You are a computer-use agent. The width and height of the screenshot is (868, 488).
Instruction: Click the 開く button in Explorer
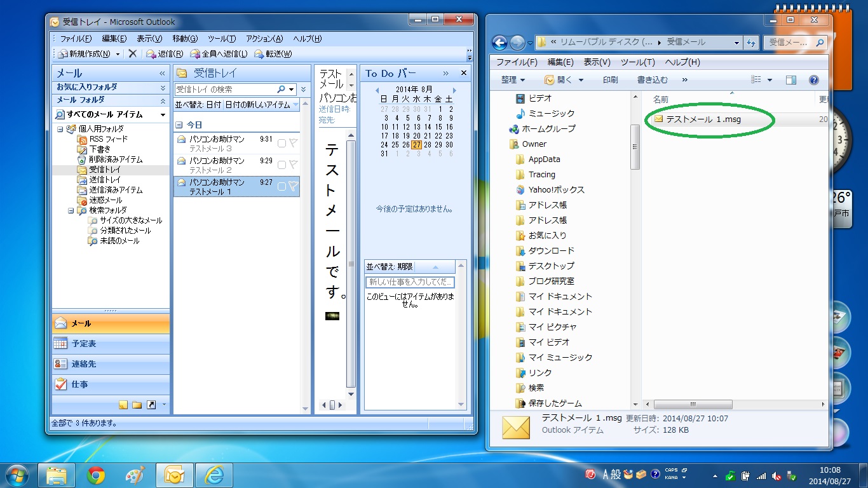(558, 80)
